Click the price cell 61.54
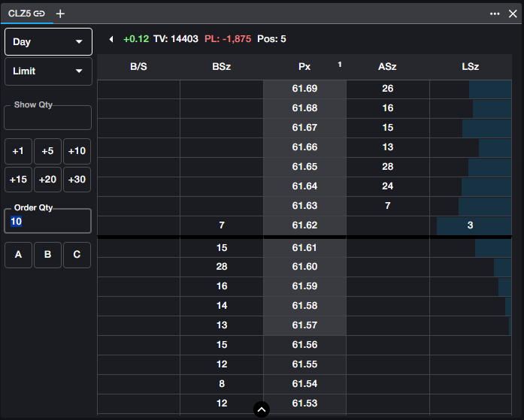Image resolution: width=524 pixels, height=420 pixels. point(304,384)
